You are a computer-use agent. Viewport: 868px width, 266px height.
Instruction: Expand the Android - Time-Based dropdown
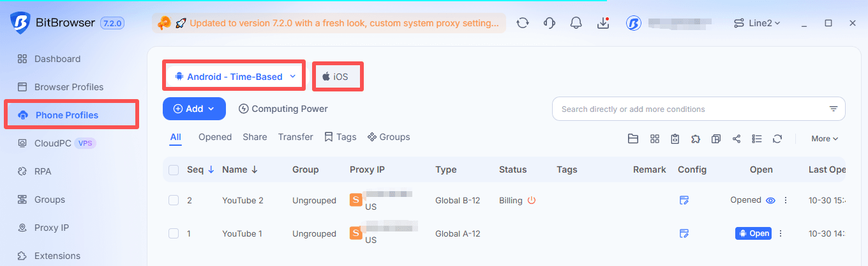click(x=234, y=77)
